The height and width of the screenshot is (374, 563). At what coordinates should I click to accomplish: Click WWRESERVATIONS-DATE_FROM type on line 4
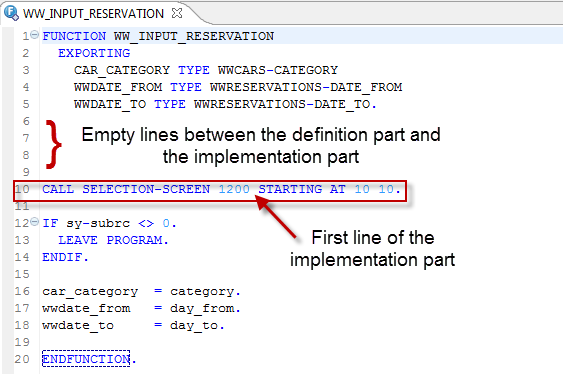[x=306, y=87]
